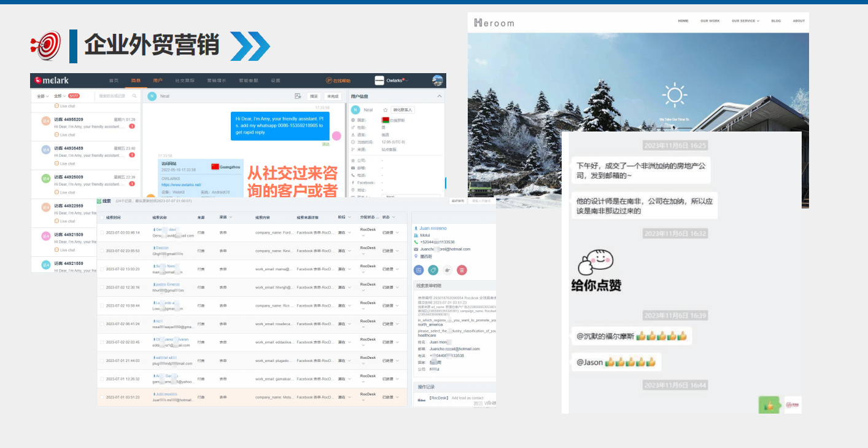
Task: Open the https://www.owlarks.net/ link
Action: [181, 184]
